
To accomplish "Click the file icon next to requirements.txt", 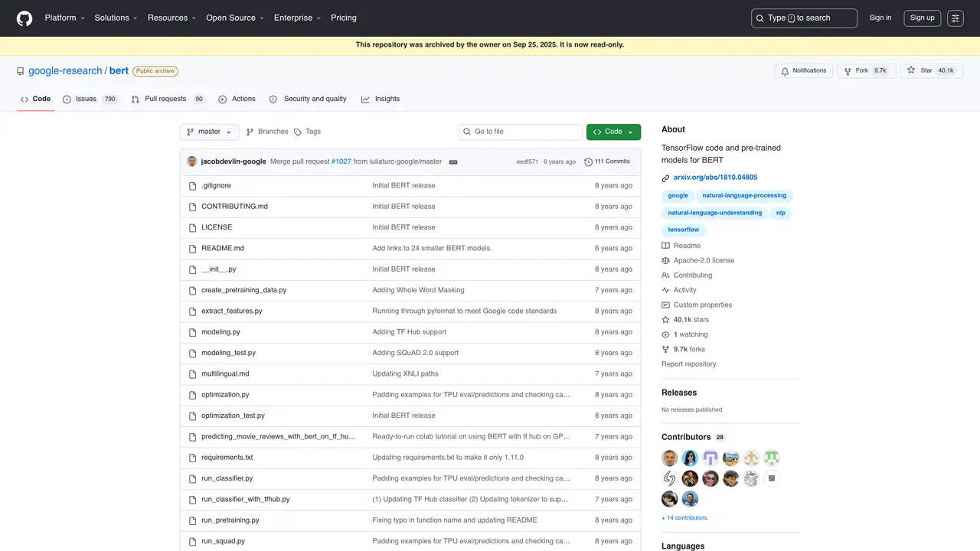I will pyautogui.click(x=194, y=458).
